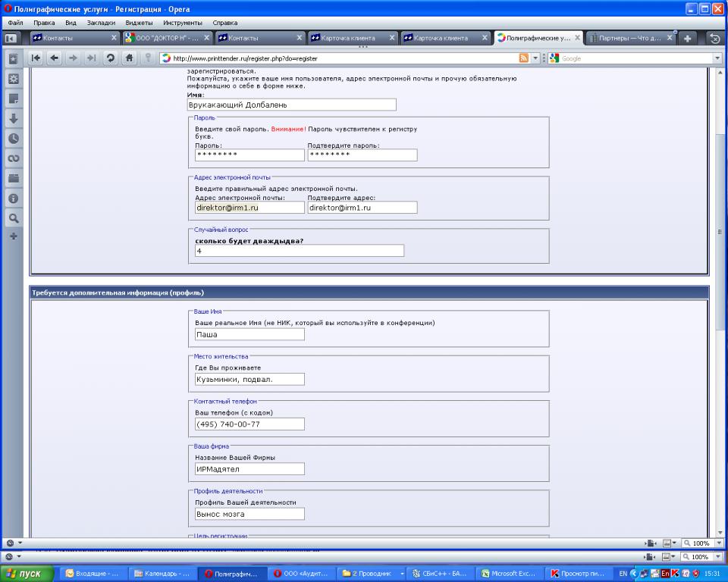Toggle the side panel button left of tabs

11,38
